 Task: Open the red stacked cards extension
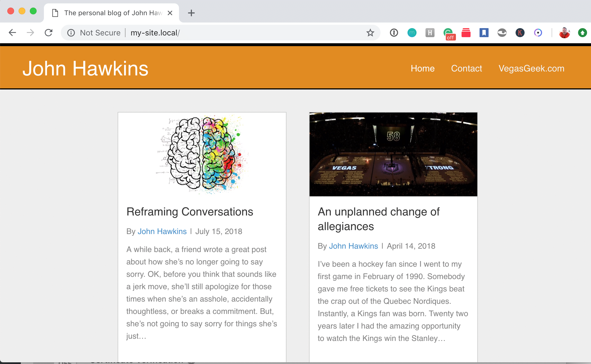tap(466, 33)
